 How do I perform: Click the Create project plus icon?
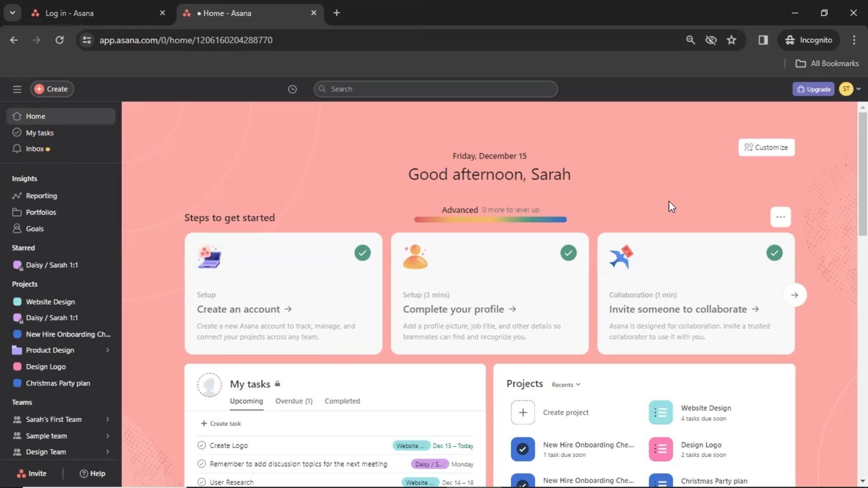pyautogui.click(x=523, y=412)
